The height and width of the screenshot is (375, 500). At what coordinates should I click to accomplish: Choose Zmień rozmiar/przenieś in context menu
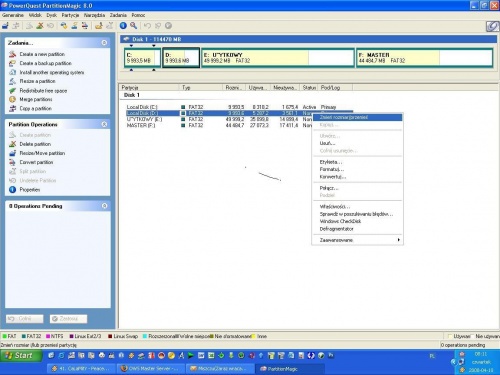point(357,117)
